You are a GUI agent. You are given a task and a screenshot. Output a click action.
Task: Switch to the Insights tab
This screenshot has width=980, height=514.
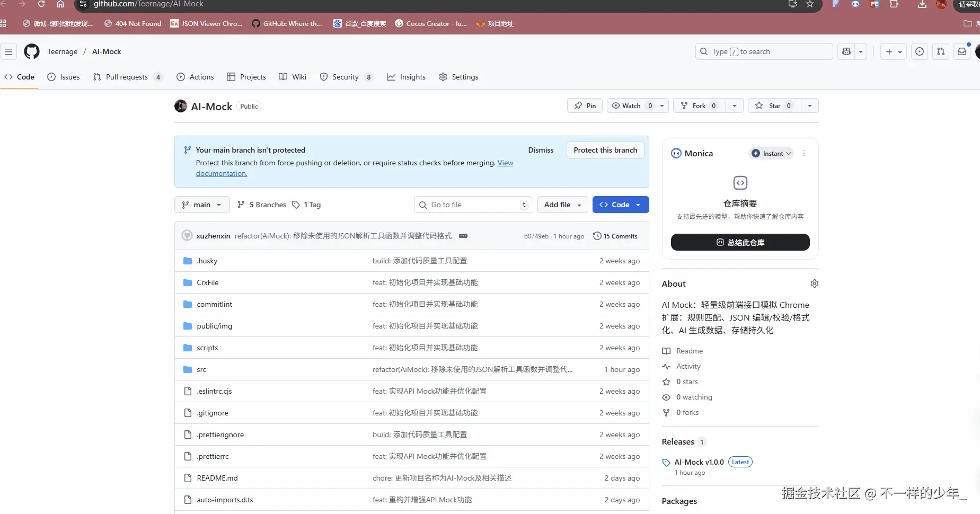pyautogui.click(x=406, y=77)
